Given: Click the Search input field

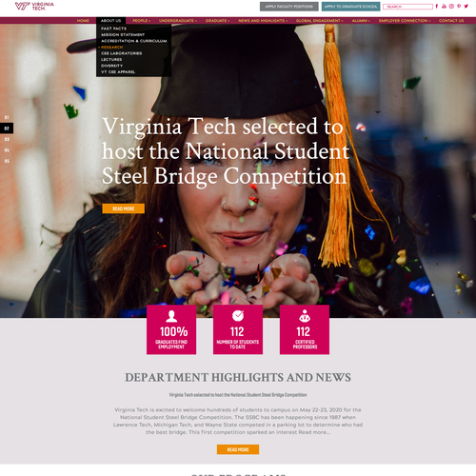Looking at the screenshot, I should pyautogui.click(x=407, y=7).
